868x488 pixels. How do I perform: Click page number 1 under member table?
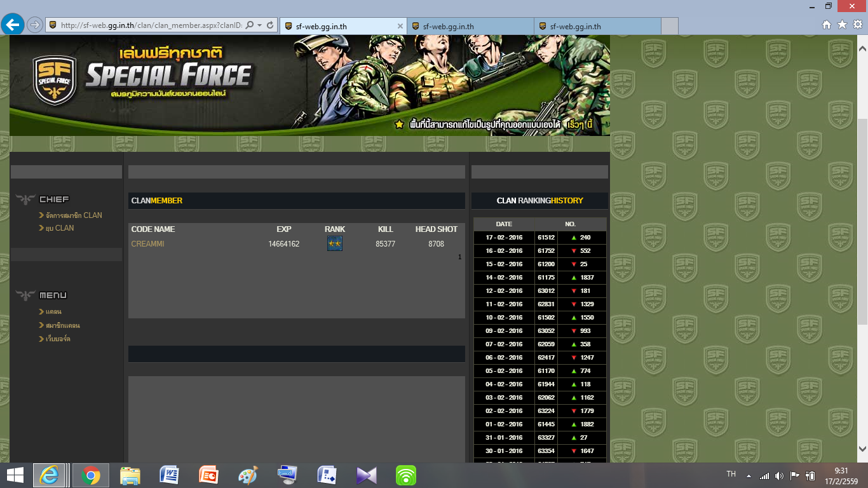[459, 257]
